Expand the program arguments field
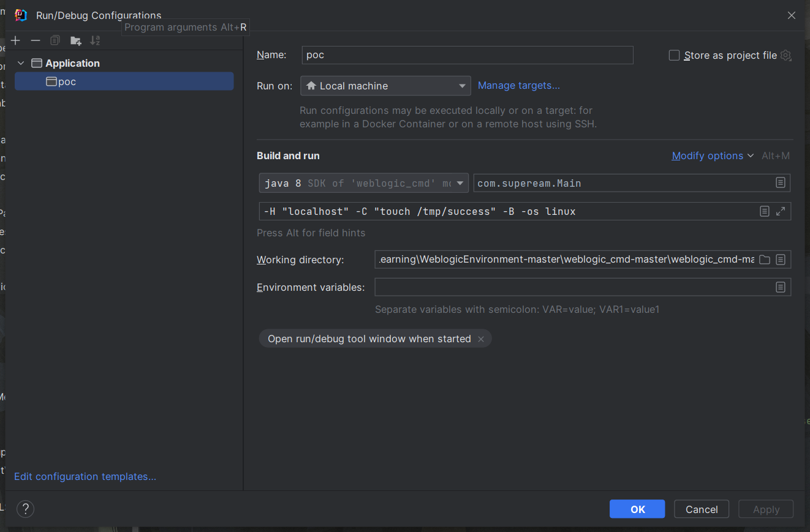 tap(781, 211)
